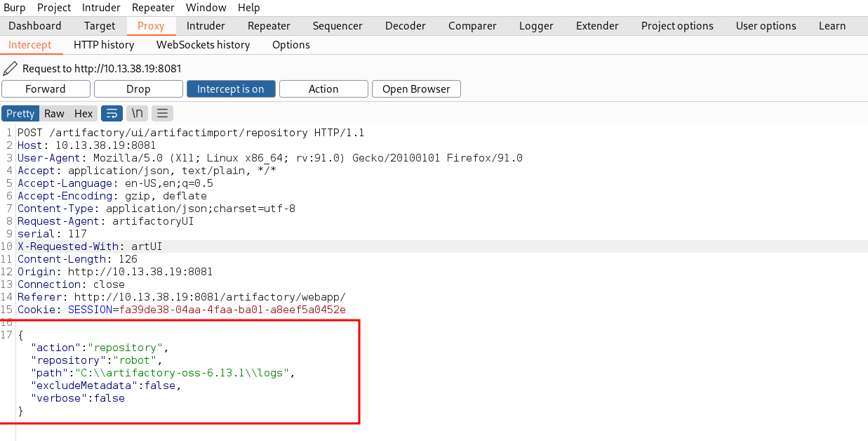
Task: Open the Project menu
Action: click(54, 8)
